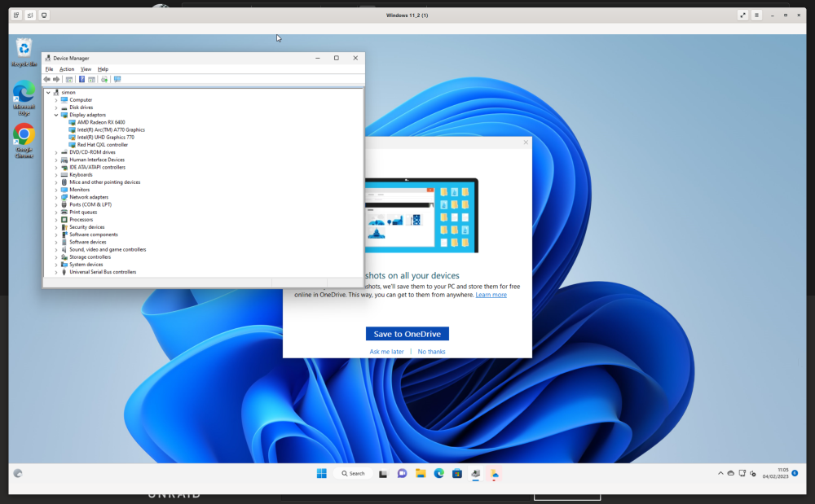
Task: Open the Windows Start menu
Action: point(322,473)
